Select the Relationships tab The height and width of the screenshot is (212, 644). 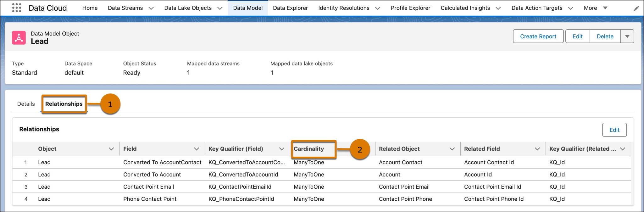[64, 104]
